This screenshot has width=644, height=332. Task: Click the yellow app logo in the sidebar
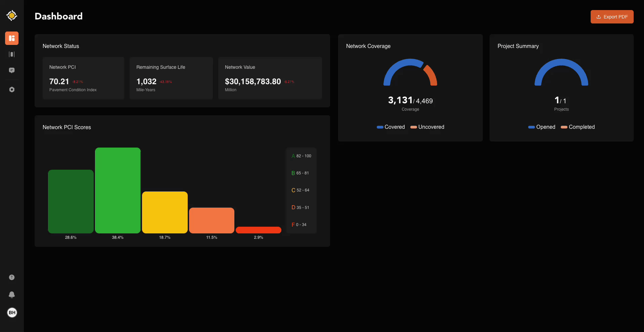[x=12, y=15]
